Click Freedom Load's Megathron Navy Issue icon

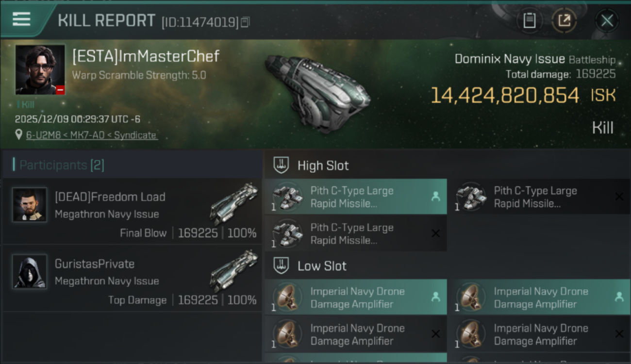click(x=234, y=204)
